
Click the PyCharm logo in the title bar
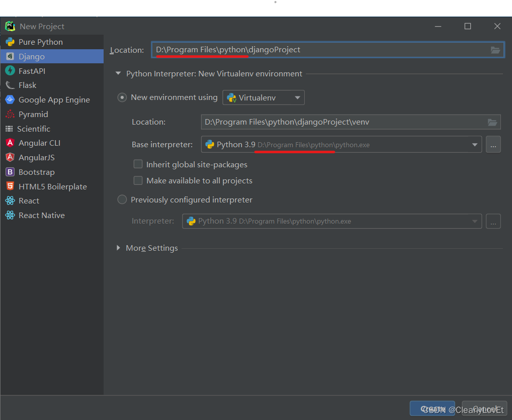point(10,26)
